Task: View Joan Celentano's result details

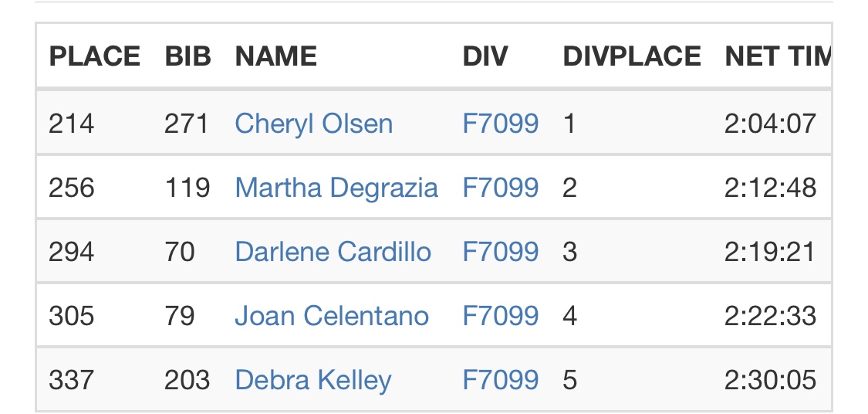Action: tap(332, 316)
